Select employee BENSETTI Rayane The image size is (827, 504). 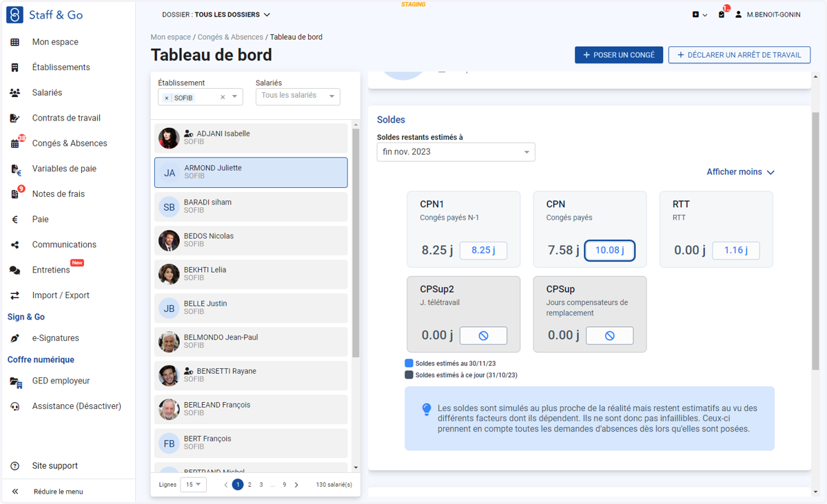click(x=251, y=375)
